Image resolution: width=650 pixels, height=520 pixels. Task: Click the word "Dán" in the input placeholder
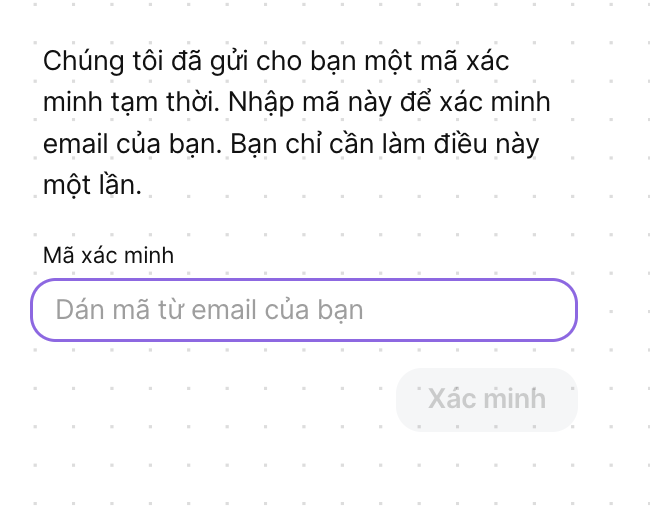coord(76,310)
